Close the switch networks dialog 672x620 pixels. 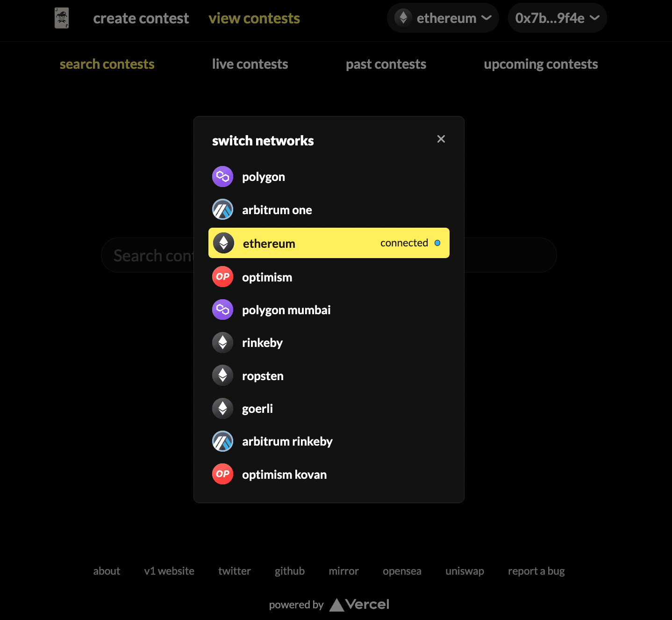[441, 139]
